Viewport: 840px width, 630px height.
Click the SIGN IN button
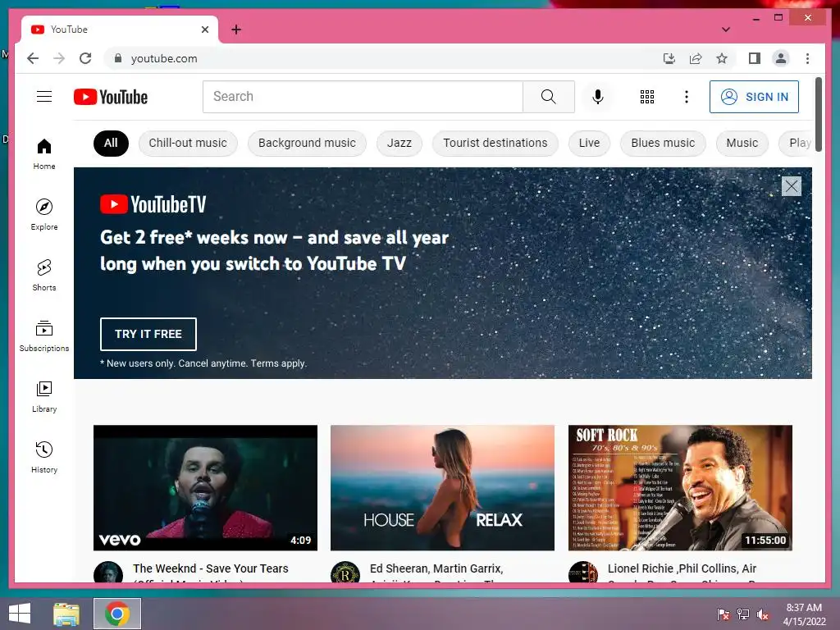point(755,97)
